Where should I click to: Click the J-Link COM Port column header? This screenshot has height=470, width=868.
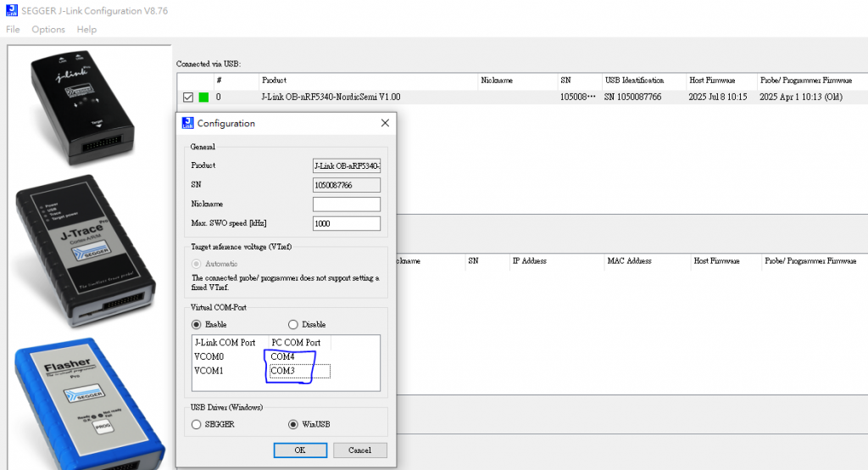(x=231, y=343)
